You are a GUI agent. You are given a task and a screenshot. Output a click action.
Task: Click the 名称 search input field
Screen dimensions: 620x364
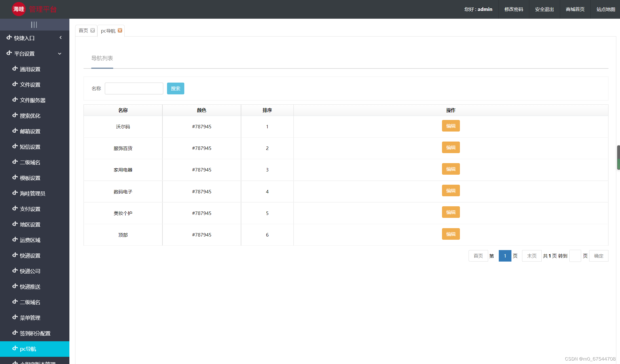[x=134, y=89]
